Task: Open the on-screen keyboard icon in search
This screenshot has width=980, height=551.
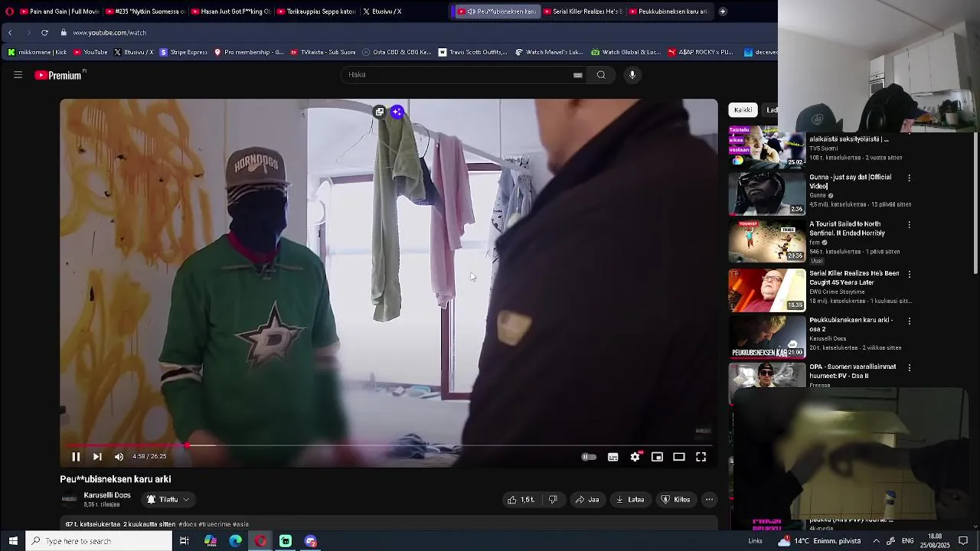Action: point(578,75)
